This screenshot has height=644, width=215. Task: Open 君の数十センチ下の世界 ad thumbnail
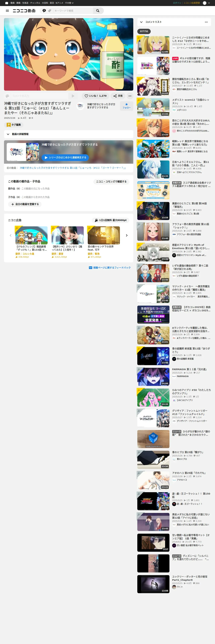[x=104, y=235]
